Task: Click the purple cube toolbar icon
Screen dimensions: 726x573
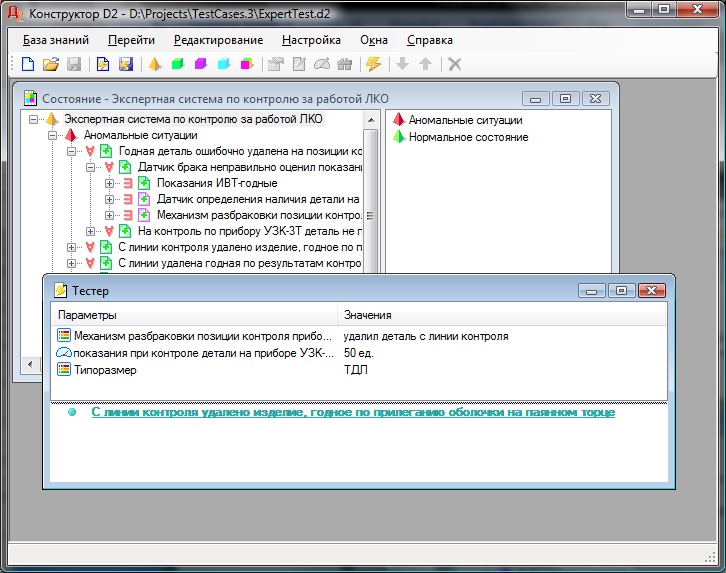Action: coord(201,65)
